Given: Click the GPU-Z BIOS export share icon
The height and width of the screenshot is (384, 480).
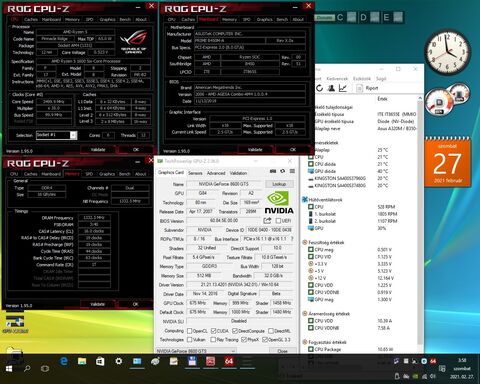Looking at the screenshot, I should coord(267,220).
